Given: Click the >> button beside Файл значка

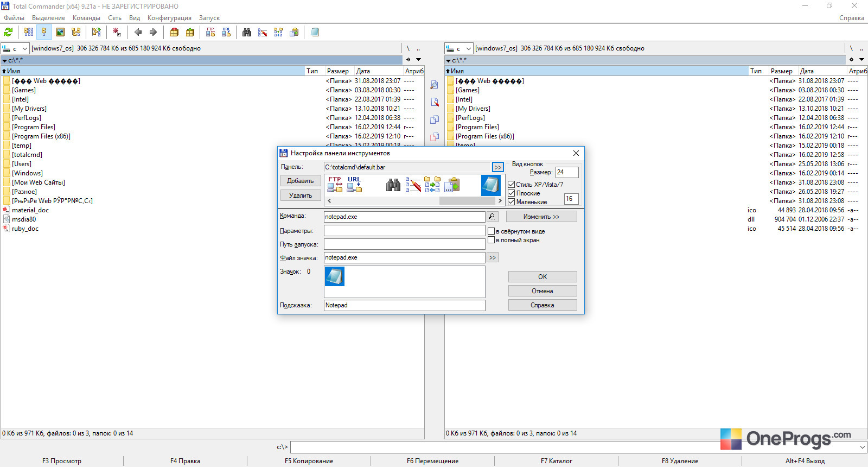Looking at the screenshot, I should click(x=493, y=258).
